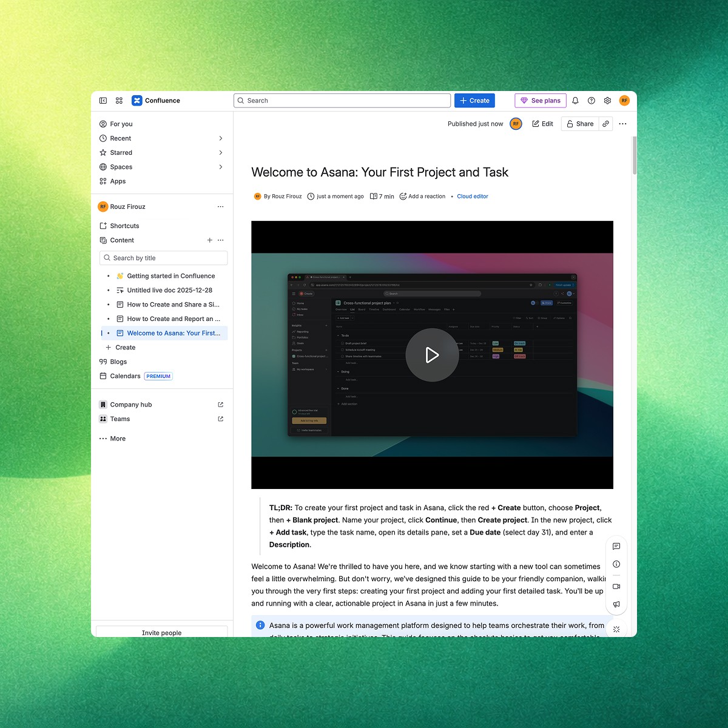Open the Cloud editor link
Image resolution: width=728 pixels, height=728 pixels.
[473, 197]
